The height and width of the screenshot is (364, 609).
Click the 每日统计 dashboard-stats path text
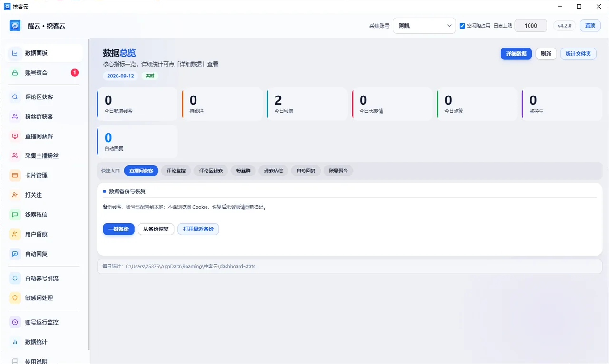178,267
